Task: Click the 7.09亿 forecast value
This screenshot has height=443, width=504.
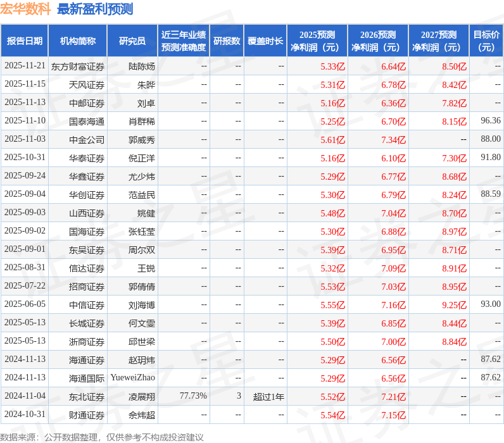Action: [393, 268]
